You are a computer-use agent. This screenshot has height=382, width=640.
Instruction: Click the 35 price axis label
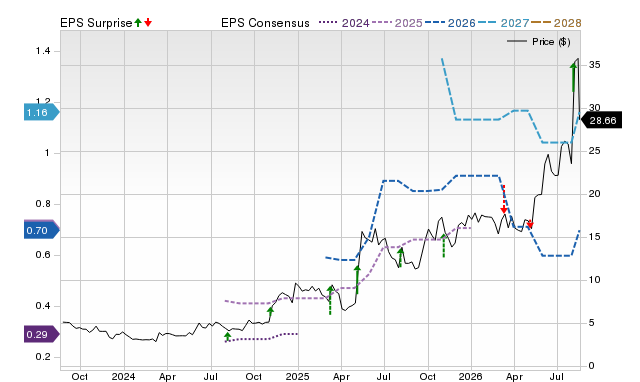(x=595, y=65)
